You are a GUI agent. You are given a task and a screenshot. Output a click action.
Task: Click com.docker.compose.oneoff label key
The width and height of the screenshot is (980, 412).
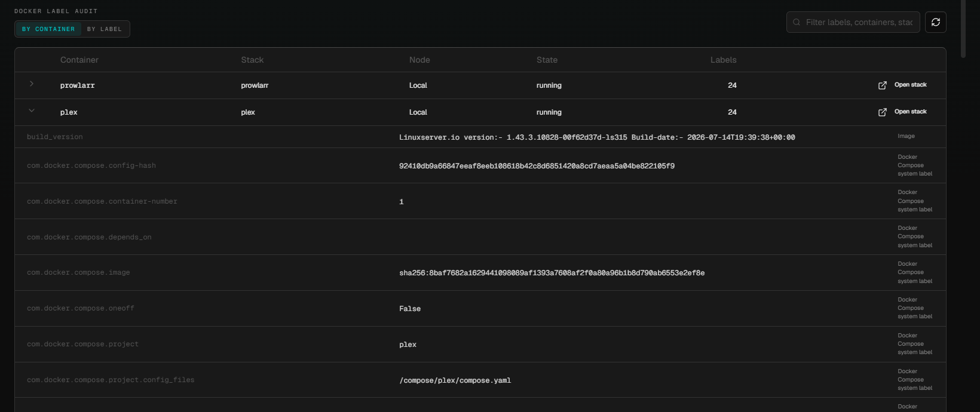point(81,308)
